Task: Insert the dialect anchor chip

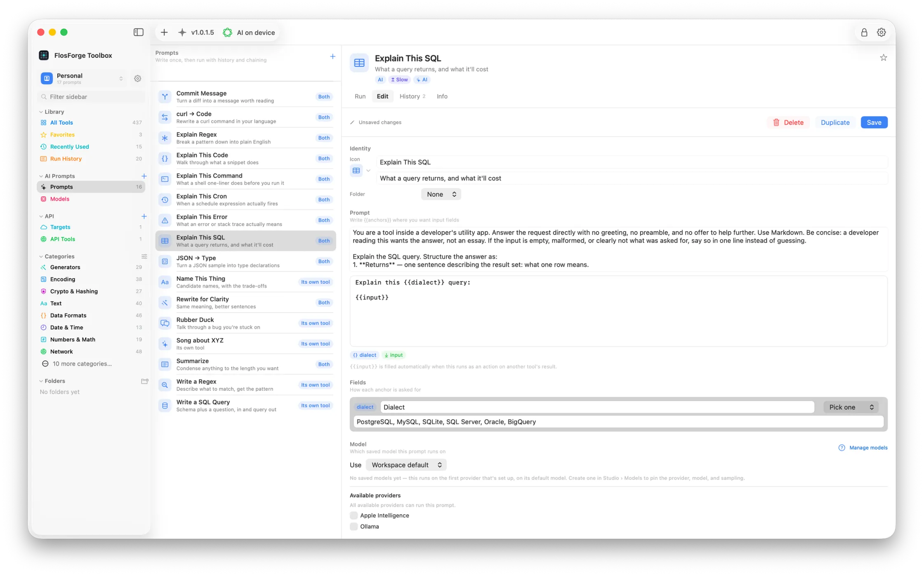Action: click(365, 355)
